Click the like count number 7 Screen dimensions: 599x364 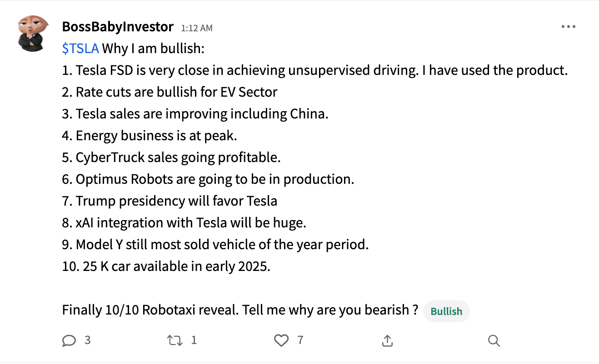tap(300, 340)
